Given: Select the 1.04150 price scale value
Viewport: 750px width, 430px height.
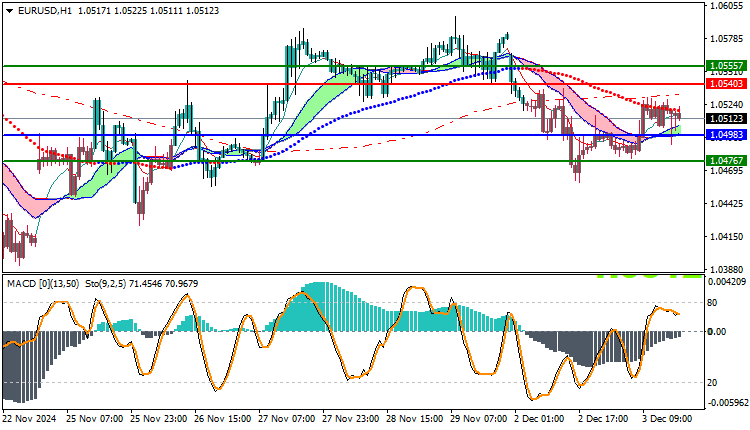Looking at the screenshot, I should [727, 237].
